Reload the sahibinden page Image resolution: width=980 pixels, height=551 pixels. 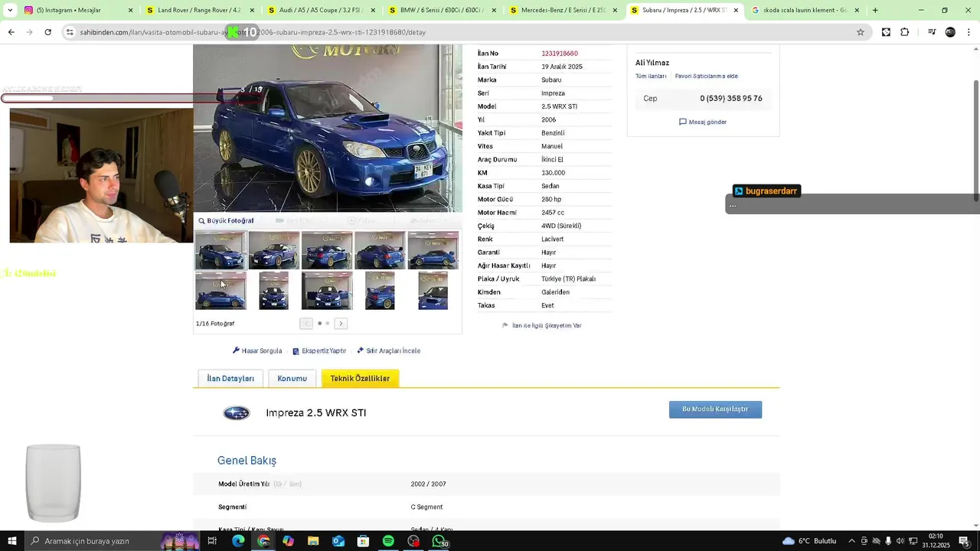coord(47,32)
